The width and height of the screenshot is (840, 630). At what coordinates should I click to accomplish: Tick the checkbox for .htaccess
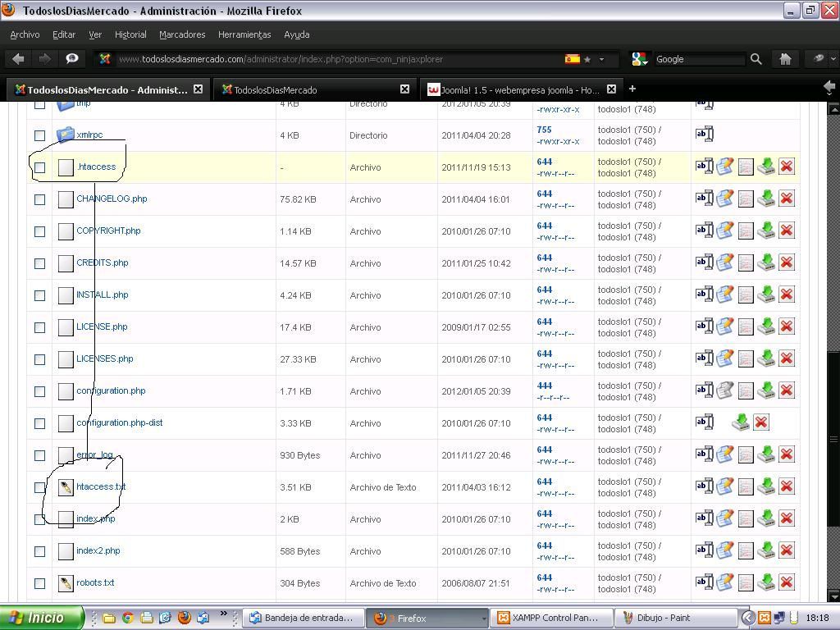[x=39, y=167]
